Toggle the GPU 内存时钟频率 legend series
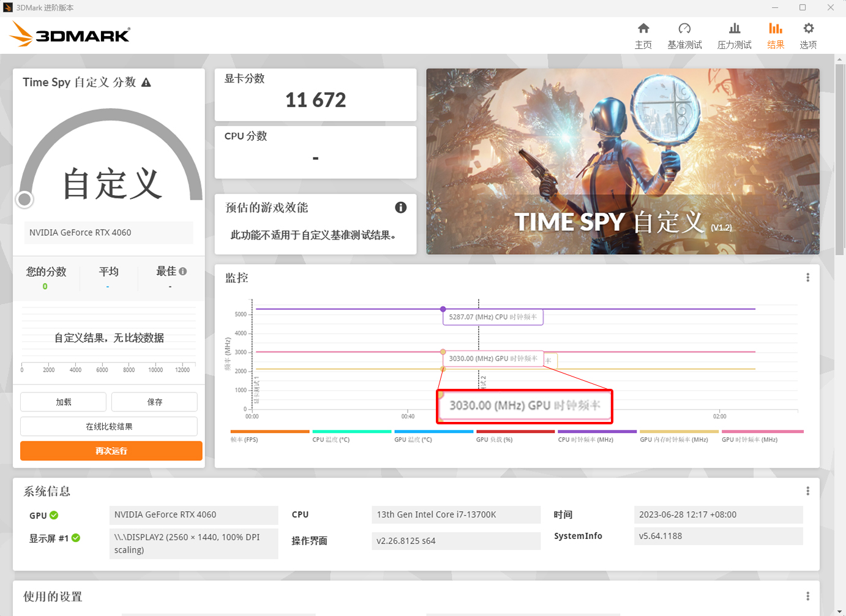This screenshot has width=846, height=616. tap(679, 436)
